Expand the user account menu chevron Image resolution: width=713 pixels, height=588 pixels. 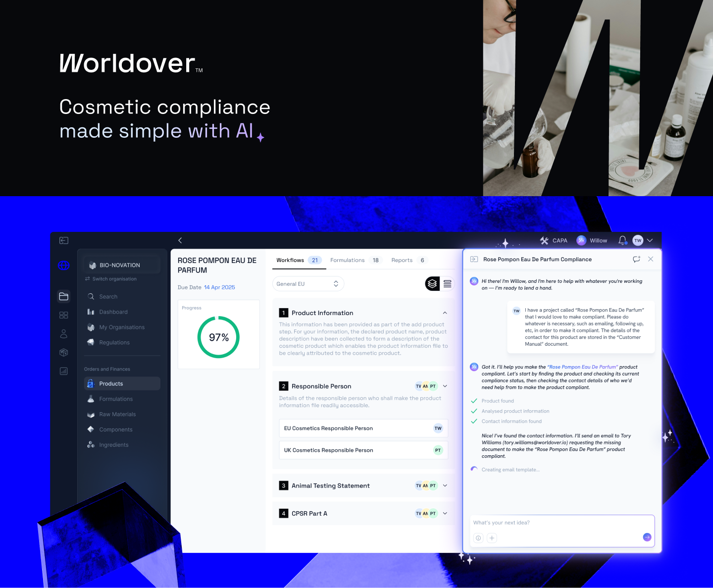click(x=650, y=240)
